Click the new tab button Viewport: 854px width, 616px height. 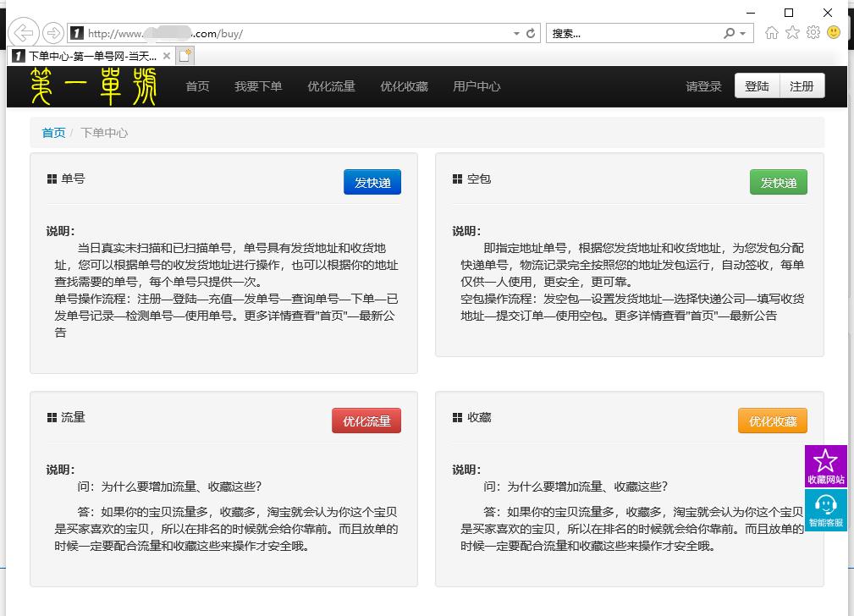click(x=187, y=55)
